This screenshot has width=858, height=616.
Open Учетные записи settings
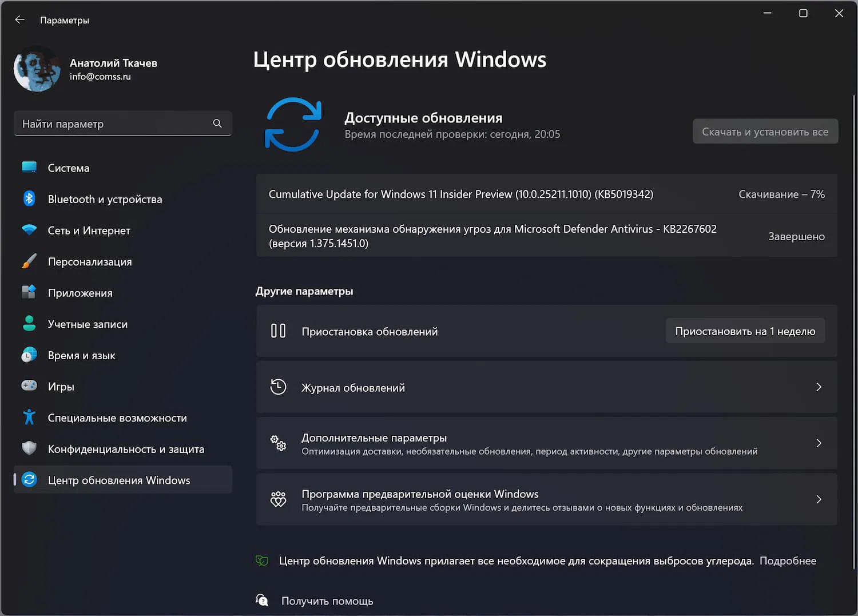(x=123, y=324)
